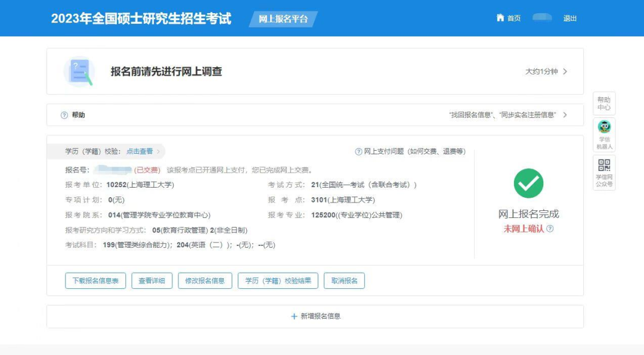This screenshot has width=644, height=355.
Task: Click 退出 to log out
Action: 569,18
